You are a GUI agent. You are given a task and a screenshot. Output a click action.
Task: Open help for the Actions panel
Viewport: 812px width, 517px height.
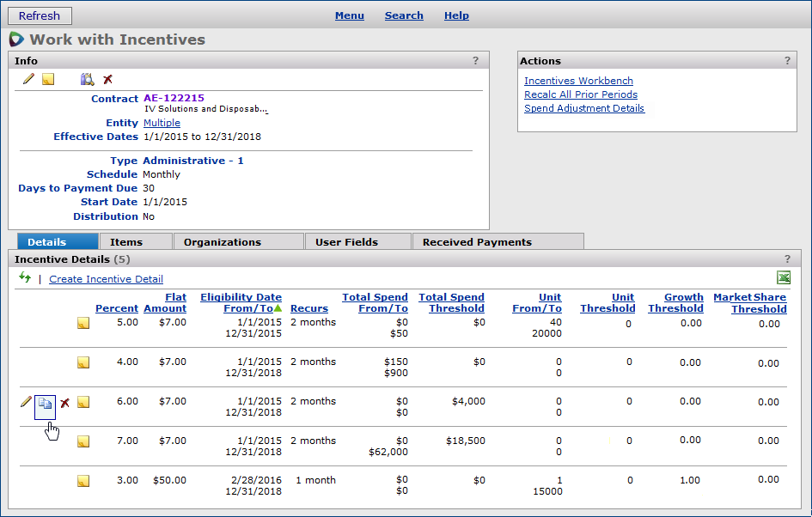click(x=787, y=61)
